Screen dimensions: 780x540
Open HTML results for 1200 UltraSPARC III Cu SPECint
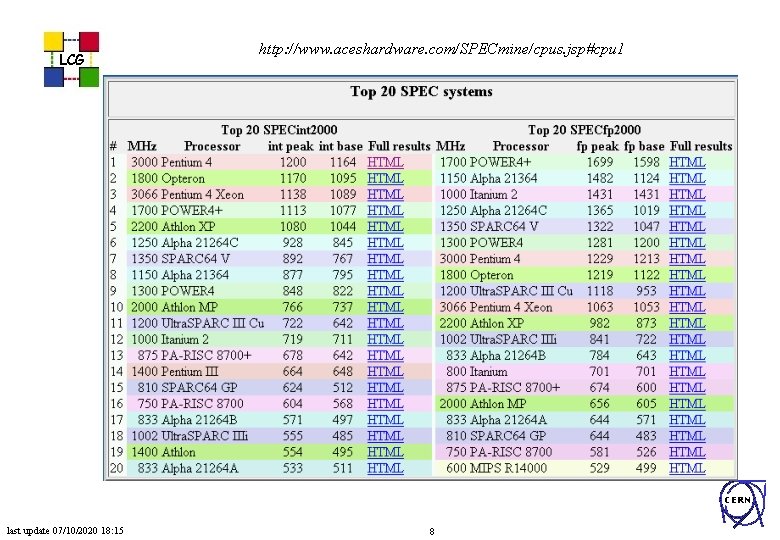(x=385, y=323)
